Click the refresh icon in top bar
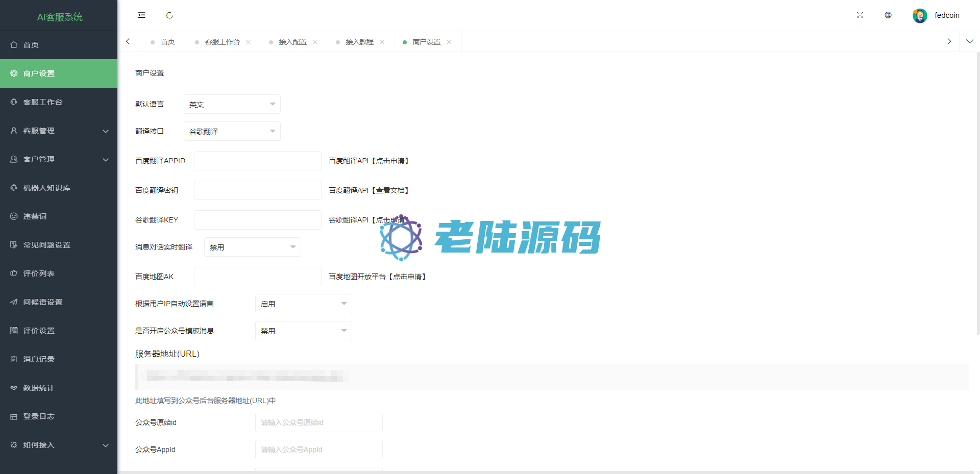The height and width of the screenshot is (474, 980). coord(169,15)
